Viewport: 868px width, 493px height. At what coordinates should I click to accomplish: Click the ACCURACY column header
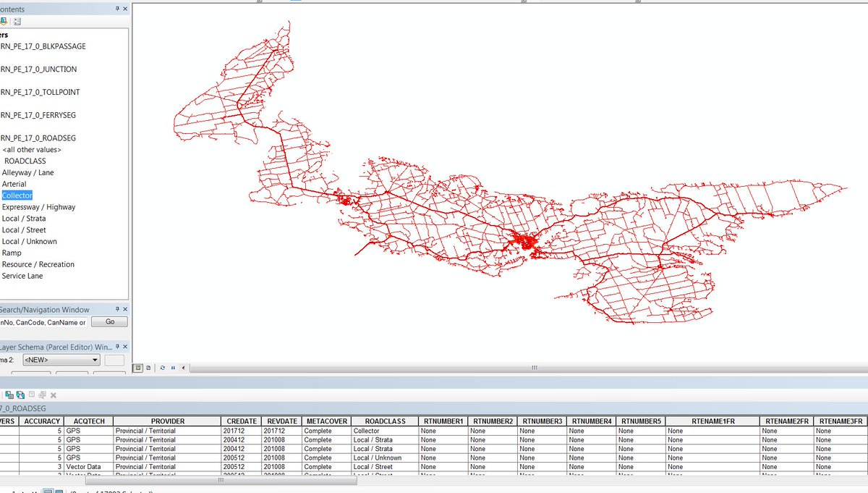[x=41, y=421]
